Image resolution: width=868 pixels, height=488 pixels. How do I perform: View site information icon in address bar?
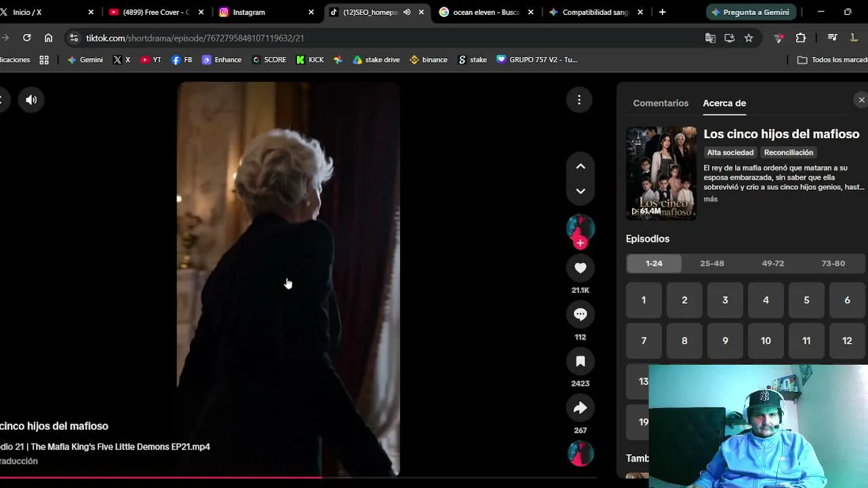click(x=74, y=38)
